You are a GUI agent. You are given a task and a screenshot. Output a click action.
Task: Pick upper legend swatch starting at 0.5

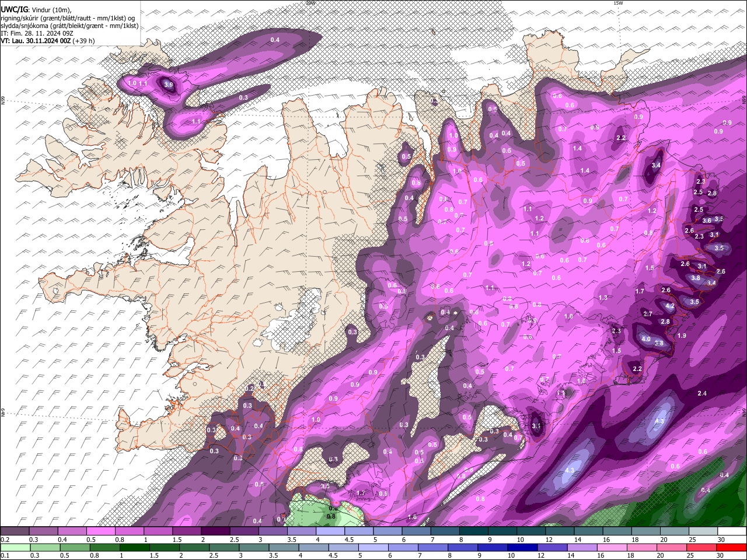point(100,531)
